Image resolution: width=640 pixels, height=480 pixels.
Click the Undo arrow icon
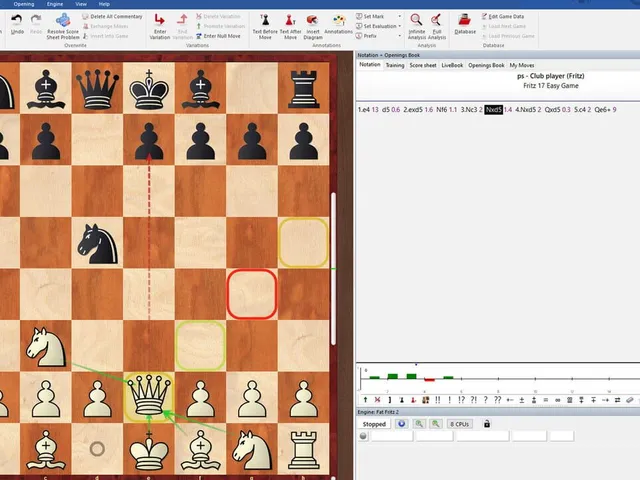coord(16,20)
